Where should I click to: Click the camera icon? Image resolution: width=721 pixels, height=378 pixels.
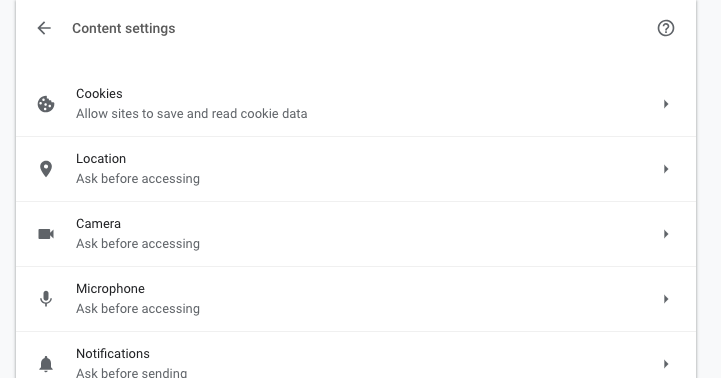[x=46, y=234]
